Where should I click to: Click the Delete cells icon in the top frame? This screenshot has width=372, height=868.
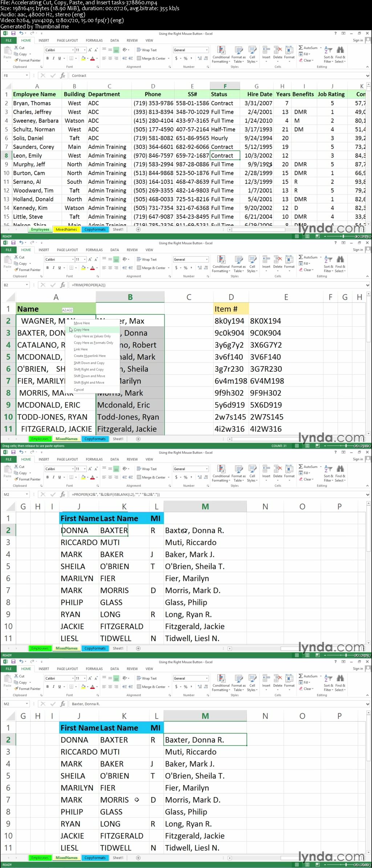point(278,50)
